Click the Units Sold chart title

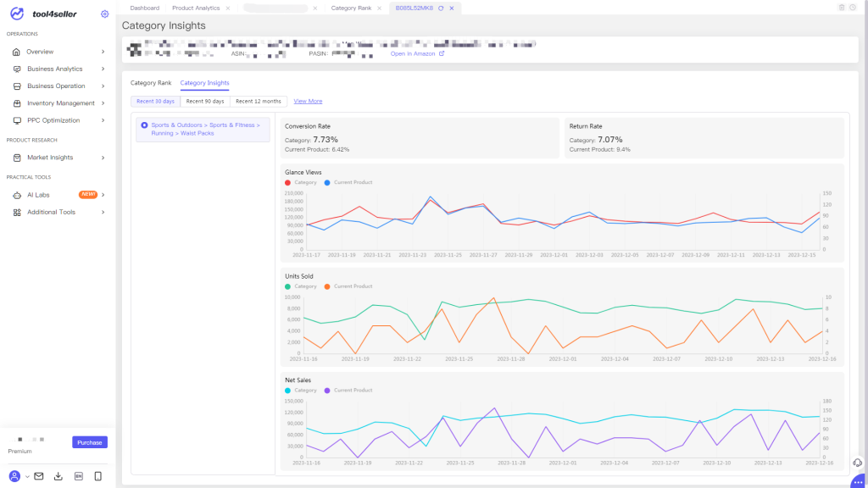pos(299,276)
